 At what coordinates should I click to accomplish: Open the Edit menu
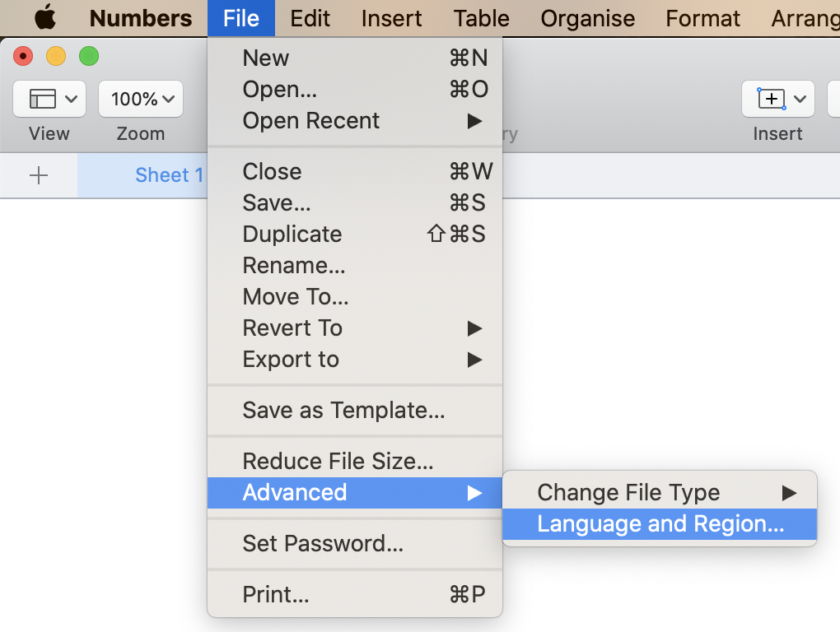[x=310, y=18]
